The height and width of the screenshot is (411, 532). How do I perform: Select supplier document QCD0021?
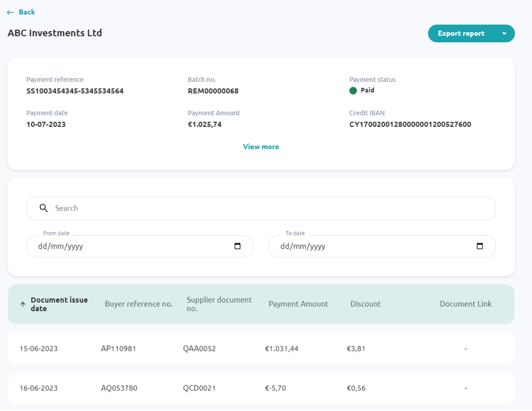pos(199,388)
